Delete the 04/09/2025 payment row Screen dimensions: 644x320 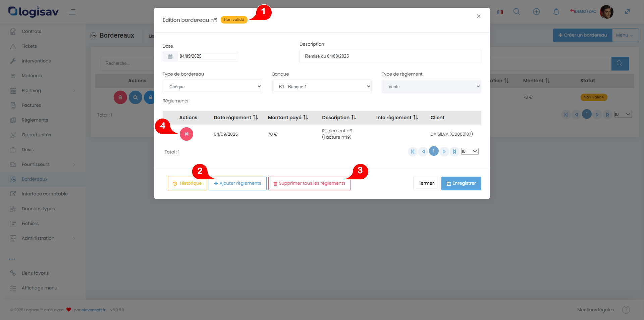tap(186, 134)
